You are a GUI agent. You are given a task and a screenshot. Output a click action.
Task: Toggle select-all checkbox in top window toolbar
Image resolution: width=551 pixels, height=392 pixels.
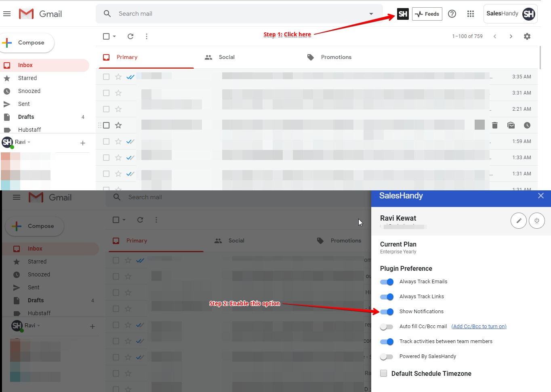pyautogui.click(x=106, y=36)
